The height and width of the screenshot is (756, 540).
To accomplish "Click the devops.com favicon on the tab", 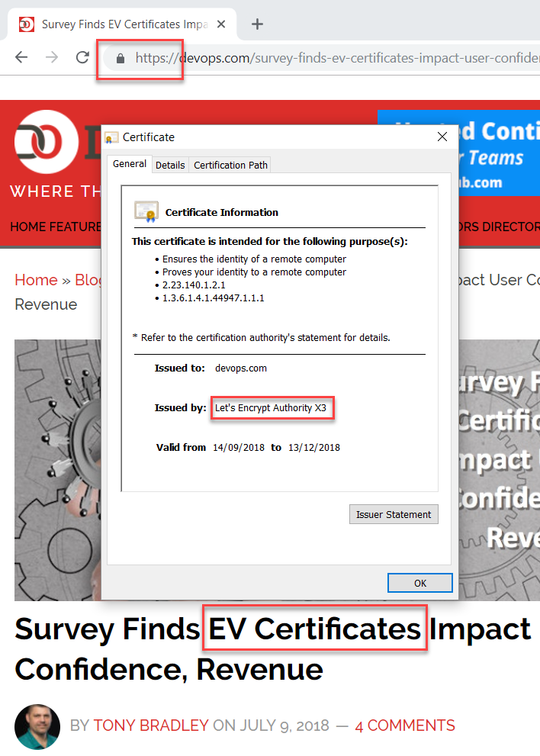I will (27, 24).
